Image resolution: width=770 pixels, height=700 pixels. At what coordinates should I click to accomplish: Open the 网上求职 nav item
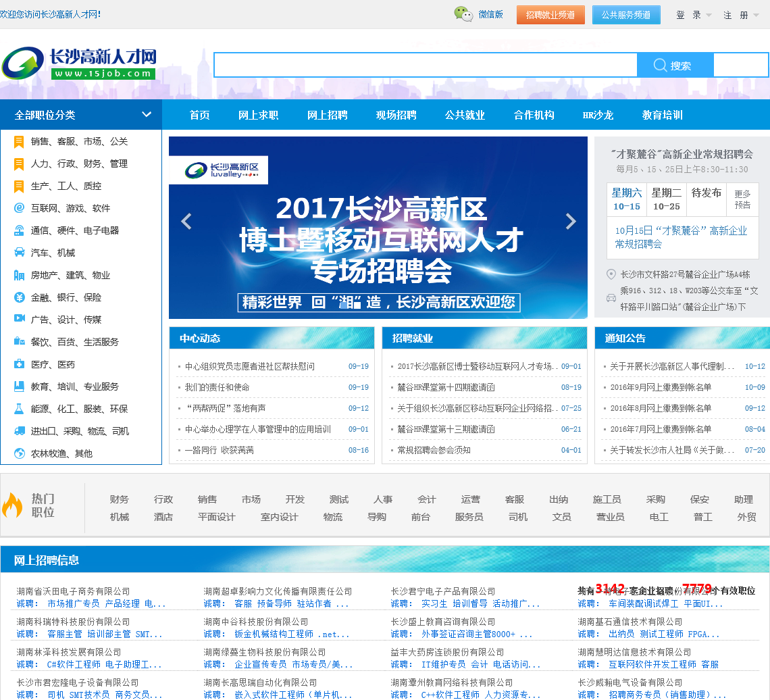(x=258, y=115)
